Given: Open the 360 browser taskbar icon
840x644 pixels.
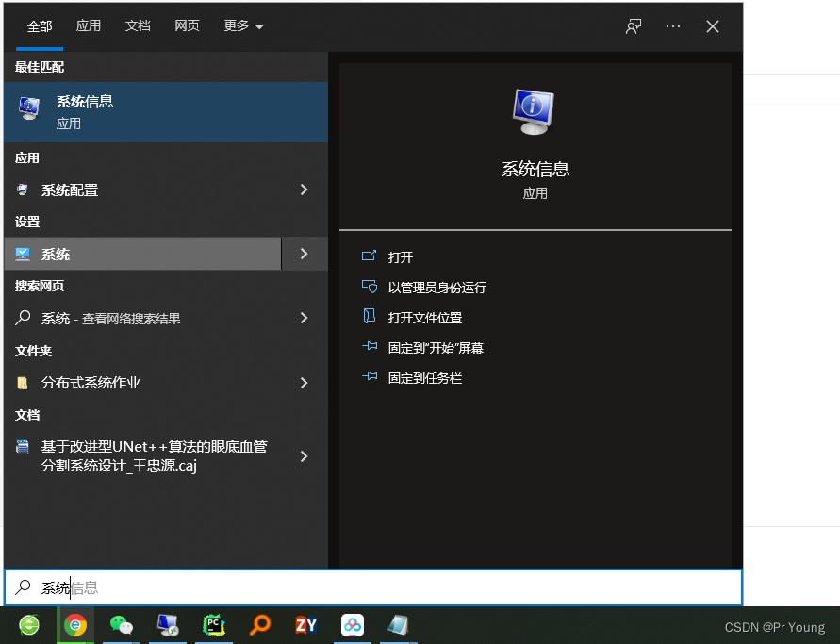Looking at the screenshot, I should tap(29, 625).
